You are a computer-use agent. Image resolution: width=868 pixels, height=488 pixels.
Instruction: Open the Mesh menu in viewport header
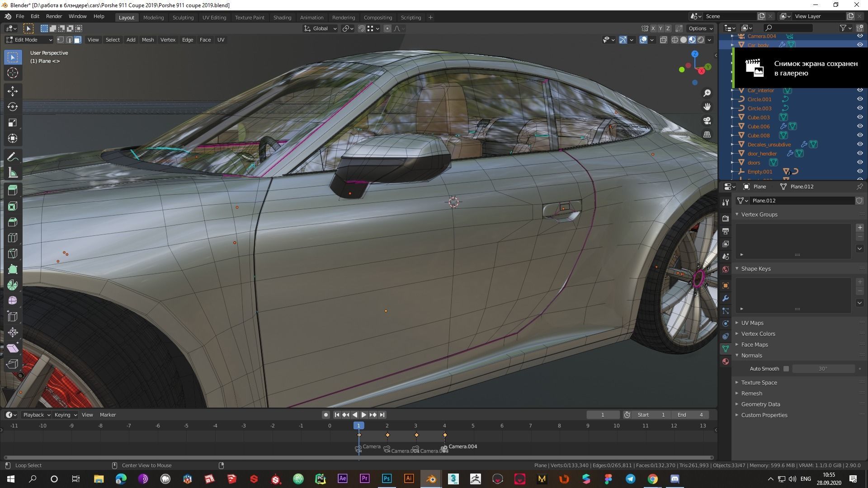coord(147,40)
